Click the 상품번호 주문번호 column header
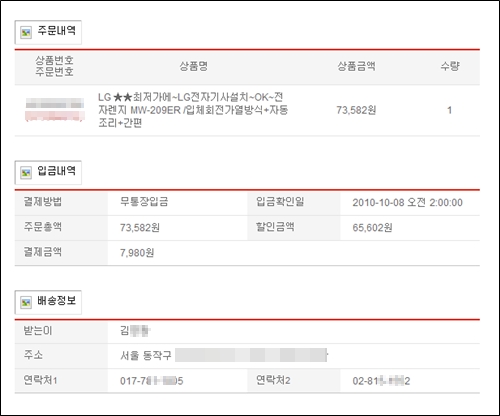The image size is (500, 416). click(x=54, y=66)
